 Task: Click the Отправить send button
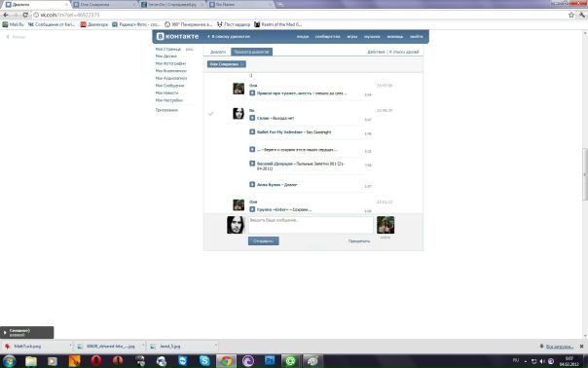(x=263, y=240)
